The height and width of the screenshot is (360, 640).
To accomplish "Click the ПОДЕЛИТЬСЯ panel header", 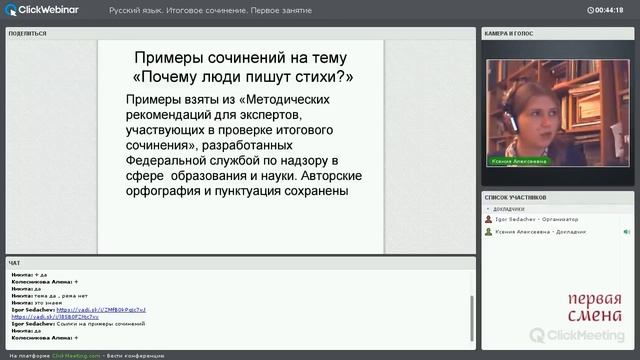I will click(240, 33).
